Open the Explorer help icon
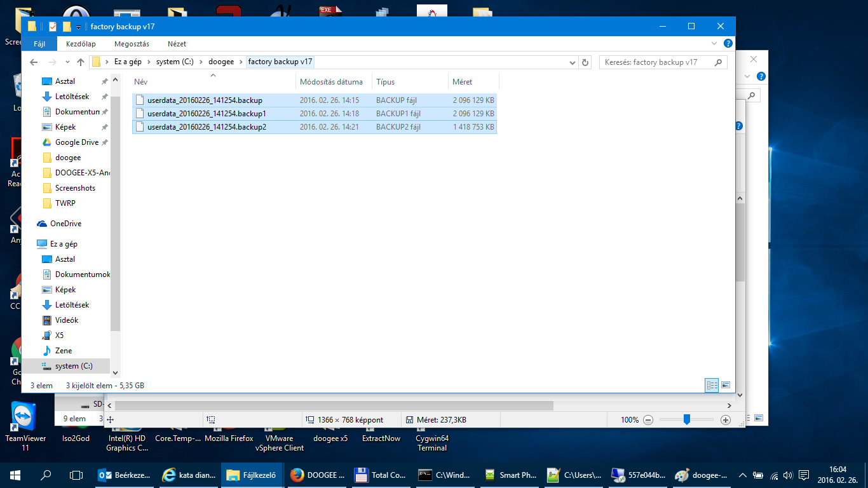The image size is (868, 488). tap(728, 44)
